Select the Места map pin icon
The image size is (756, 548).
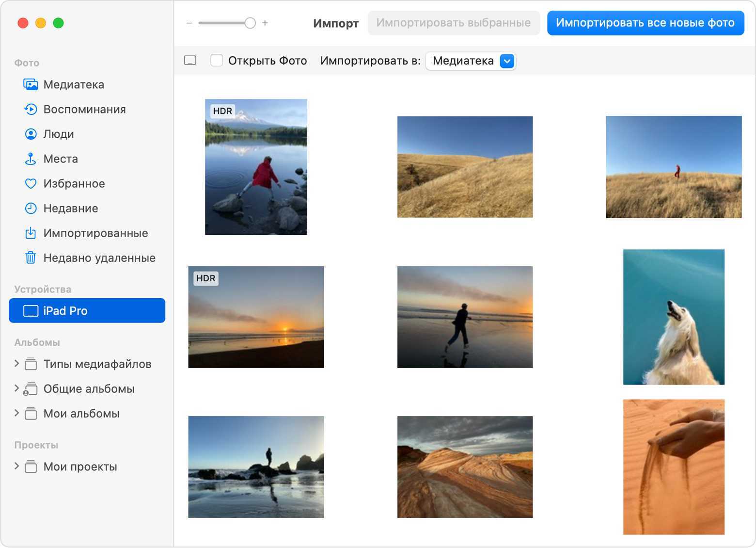point(31,159)
